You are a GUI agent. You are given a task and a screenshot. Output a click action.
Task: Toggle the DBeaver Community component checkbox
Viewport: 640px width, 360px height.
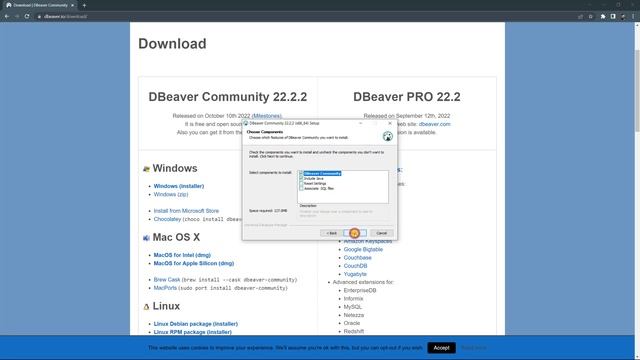(301, 173)
